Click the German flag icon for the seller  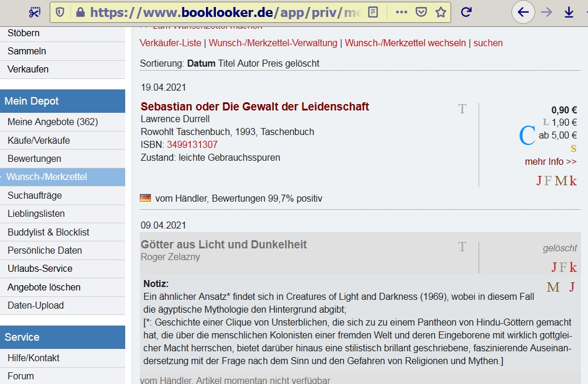coord(146,198)
